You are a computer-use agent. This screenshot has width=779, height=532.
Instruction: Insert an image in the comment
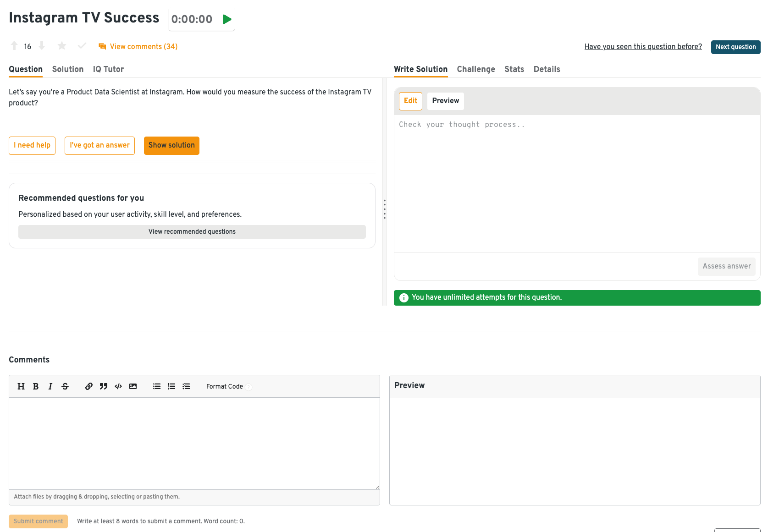point(133,386)
